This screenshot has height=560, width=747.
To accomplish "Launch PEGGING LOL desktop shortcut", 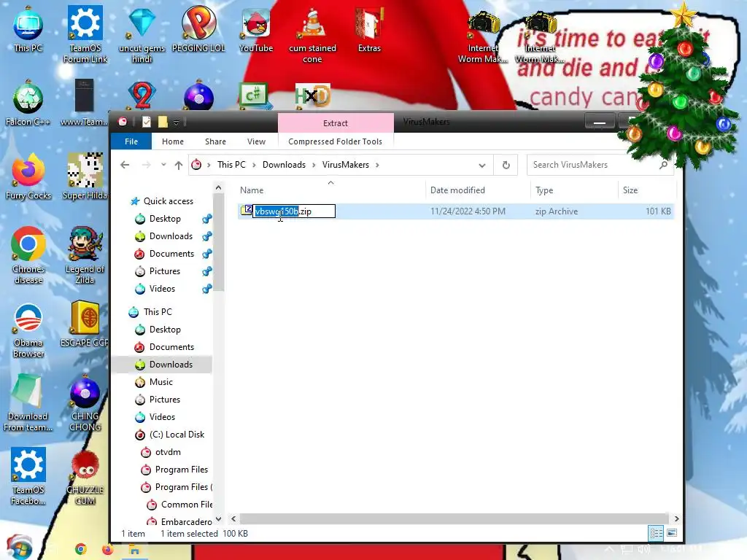I will (198, 29).
